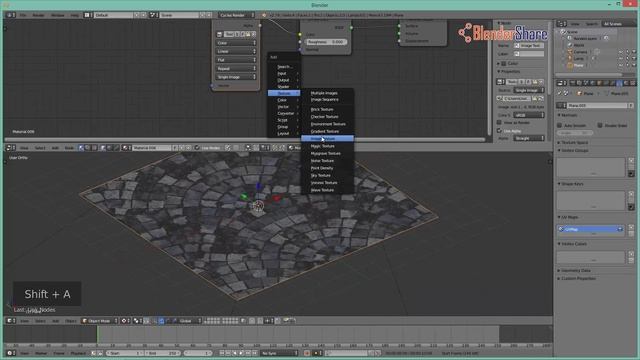Choose Voronoi Texture in the submenu
This screenshot has height=360, width=640.
[x=327, y=183]
